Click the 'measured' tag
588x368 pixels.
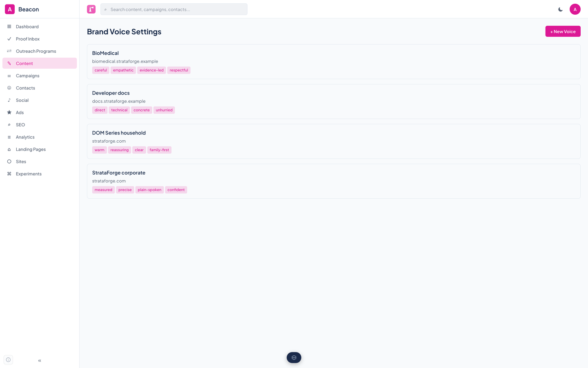103,190
